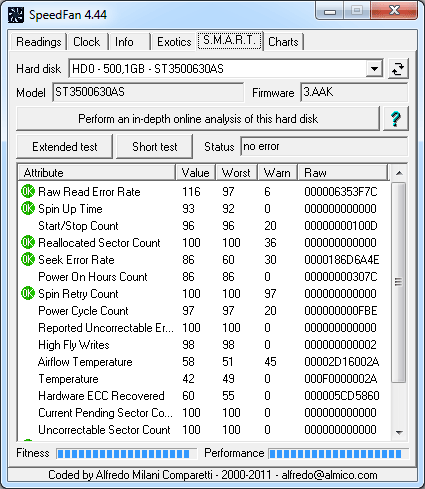Viewport: 425px width, 489px height.
Task: Click raw value 0000186D6A4E
Action: click(x=342, y=260)
